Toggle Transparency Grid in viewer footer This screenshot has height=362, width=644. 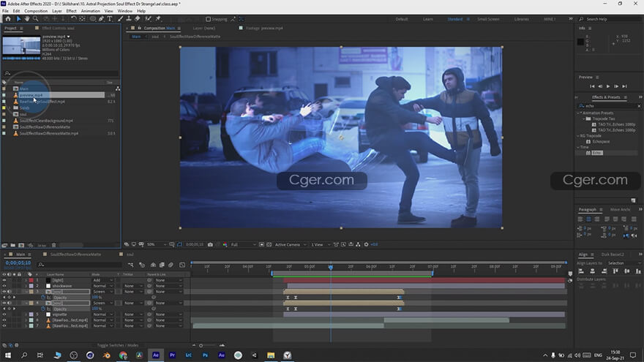(269, 244)
